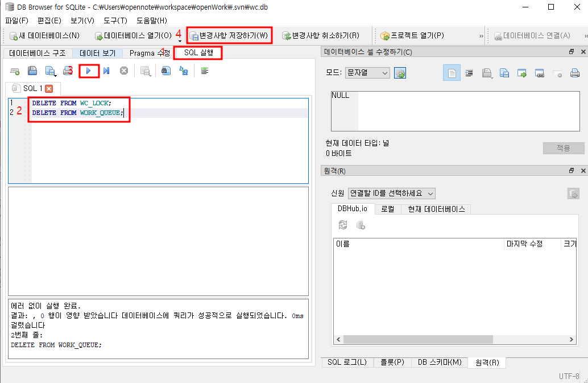Click the open link icon in cell editor
Screen dimensions: 588x383
(540, 73)
